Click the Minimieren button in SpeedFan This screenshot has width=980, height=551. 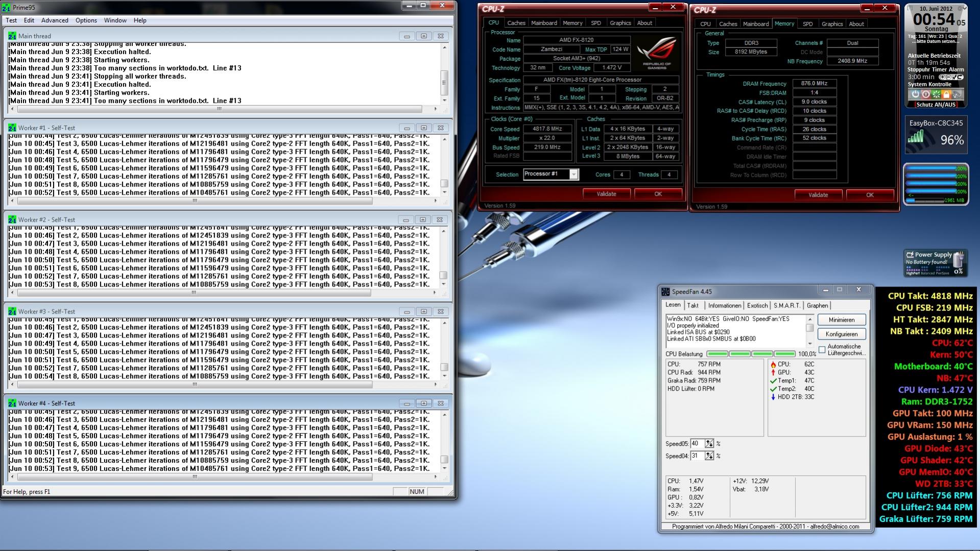pyautogui.click(x=842, y=320)
